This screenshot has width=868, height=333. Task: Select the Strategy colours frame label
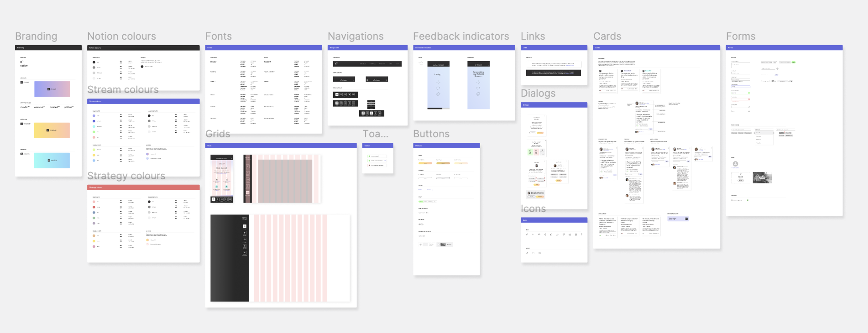[x=126, y=176]
